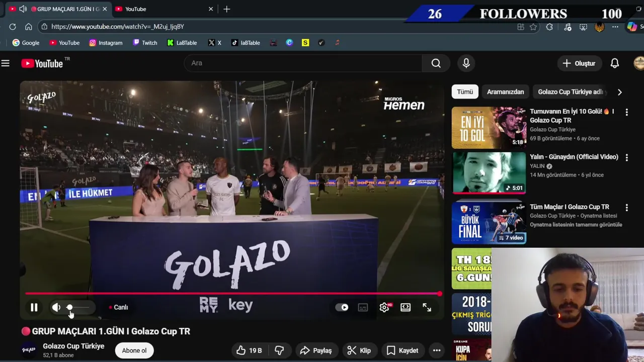Open the TikTok laBTable bookmark
Screen dimensions: 644x362
[246, 43]
